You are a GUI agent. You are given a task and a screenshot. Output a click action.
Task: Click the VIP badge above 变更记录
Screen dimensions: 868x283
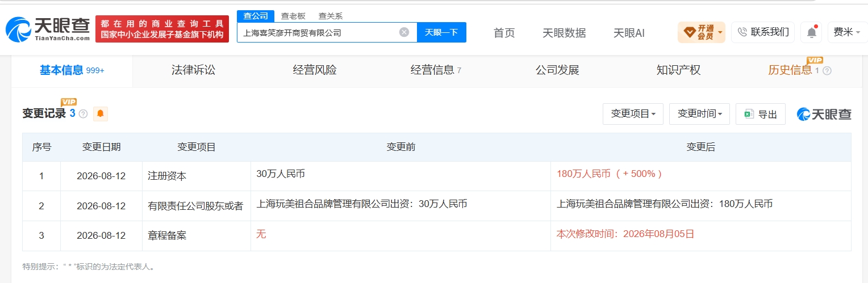click(x=69, y=102)
